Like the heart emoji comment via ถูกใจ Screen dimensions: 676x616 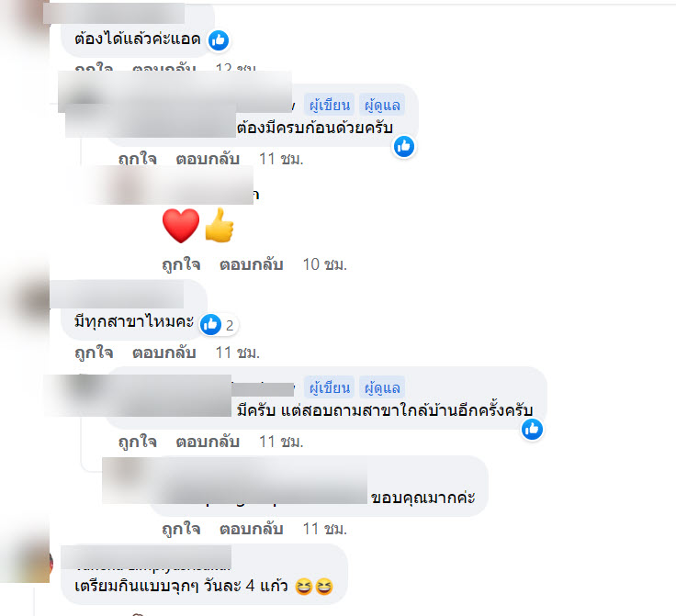(181, 264)
